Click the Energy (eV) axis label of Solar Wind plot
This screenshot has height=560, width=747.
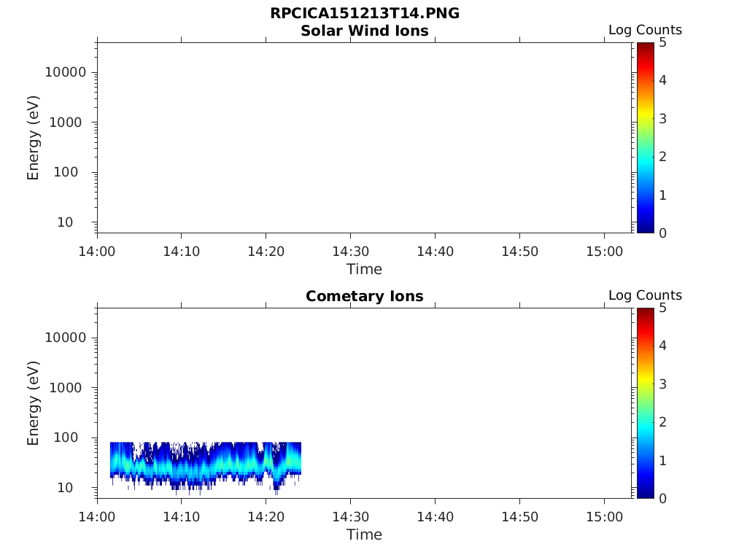coord(33,138)
